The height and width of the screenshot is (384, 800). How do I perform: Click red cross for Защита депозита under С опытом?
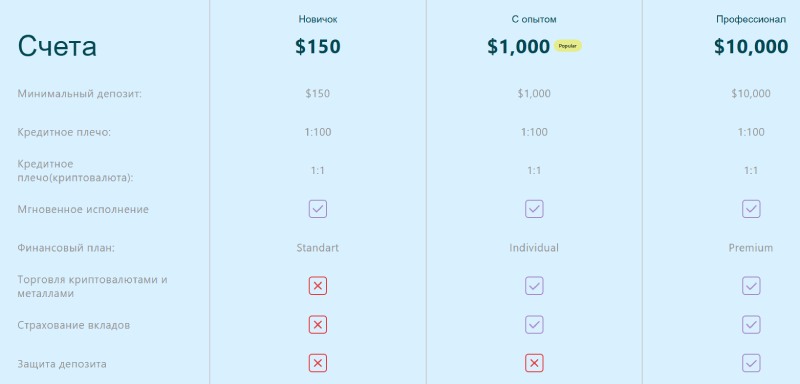click(534, 364)
